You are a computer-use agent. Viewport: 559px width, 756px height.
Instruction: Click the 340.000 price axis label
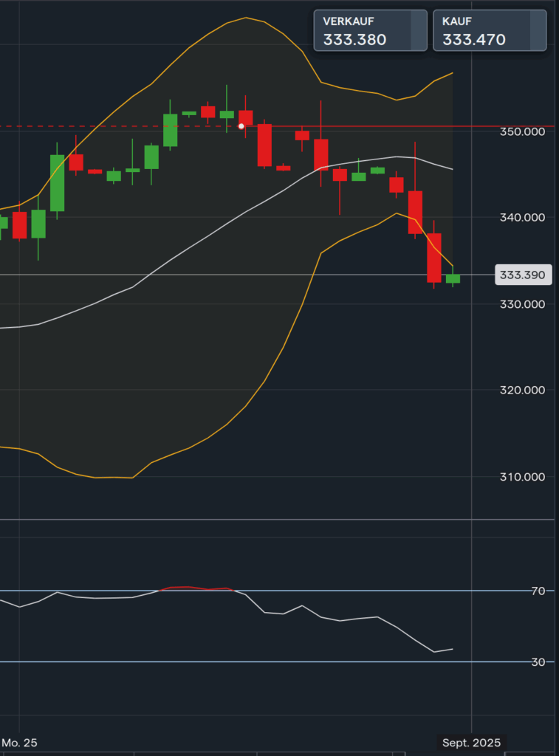522,217
